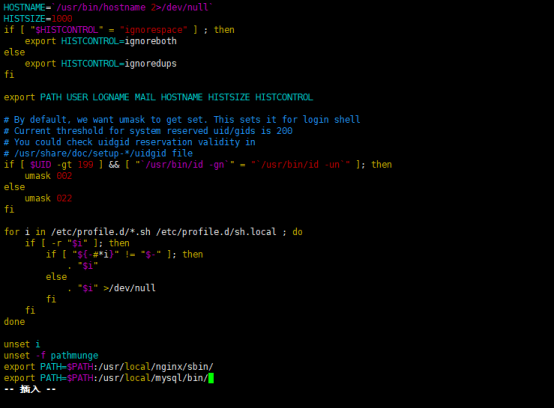Click the '-- 插入 --' insert mode indicator
This screenshot has width=554, height=409.
point(30,389)
